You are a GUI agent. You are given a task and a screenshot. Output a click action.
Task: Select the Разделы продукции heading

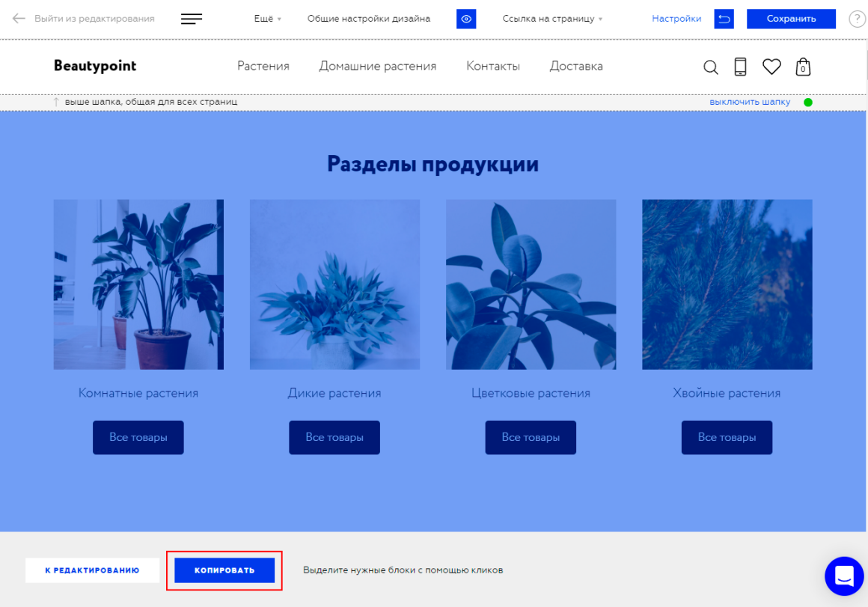point(433,164)
